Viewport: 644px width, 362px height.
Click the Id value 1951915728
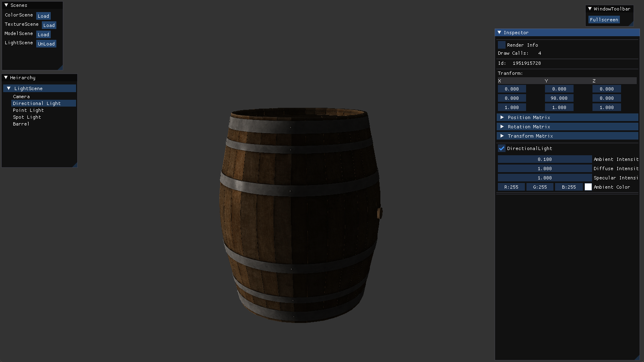tap(526, 63)
